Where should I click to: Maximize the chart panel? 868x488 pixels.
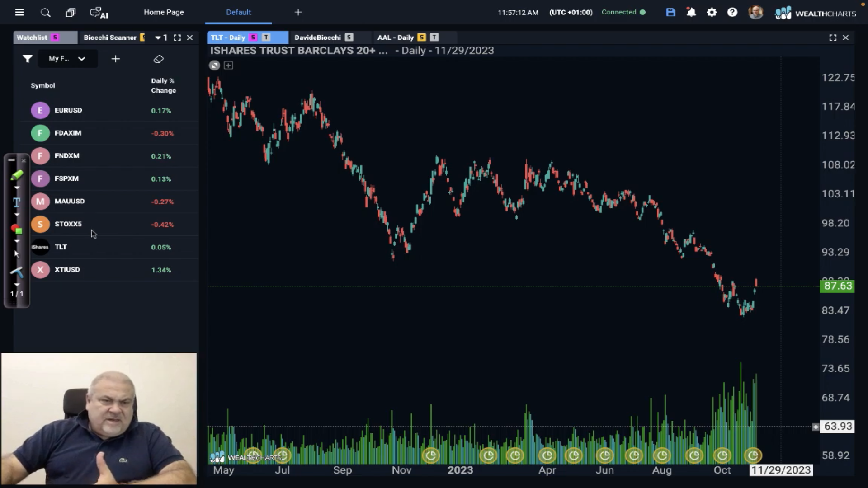coord(833,38)
